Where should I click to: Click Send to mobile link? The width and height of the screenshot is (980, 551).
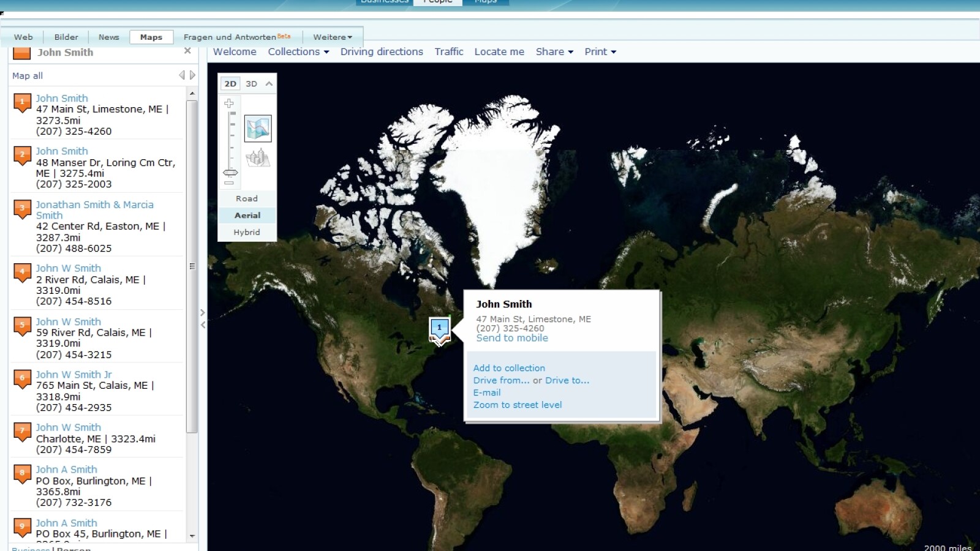click(512, 338)
